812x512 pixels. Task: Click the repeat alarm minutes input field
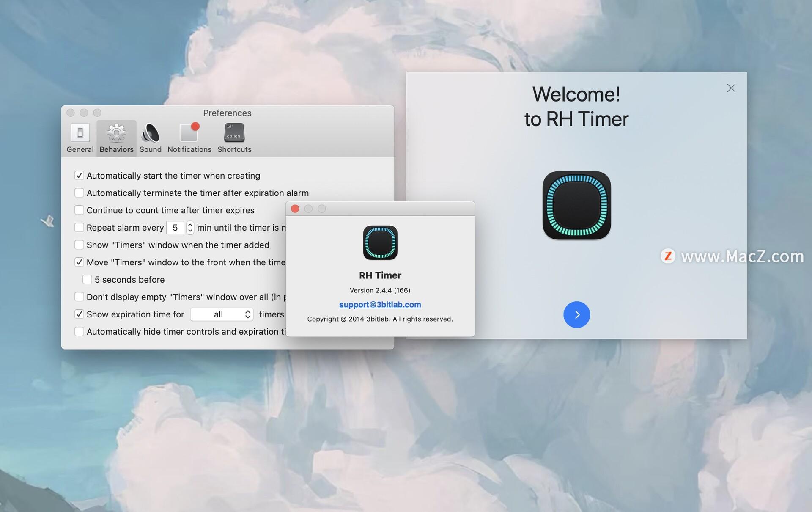[175, 228]
